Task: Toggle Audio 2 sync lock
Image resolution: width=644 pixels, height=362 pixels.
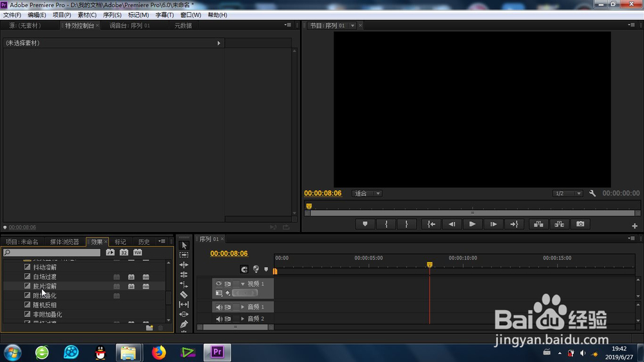Action: coord(227,318)
